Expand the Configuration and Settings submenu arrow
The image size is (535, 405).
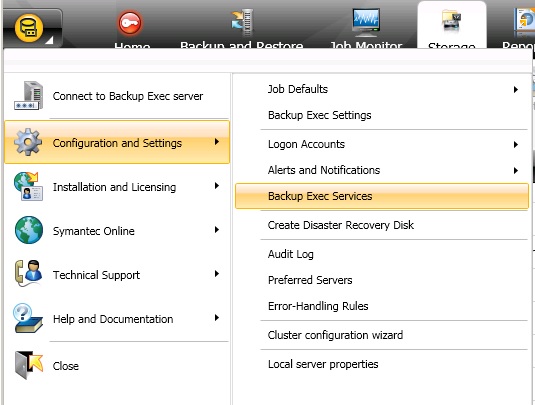(x=217, y=142)
